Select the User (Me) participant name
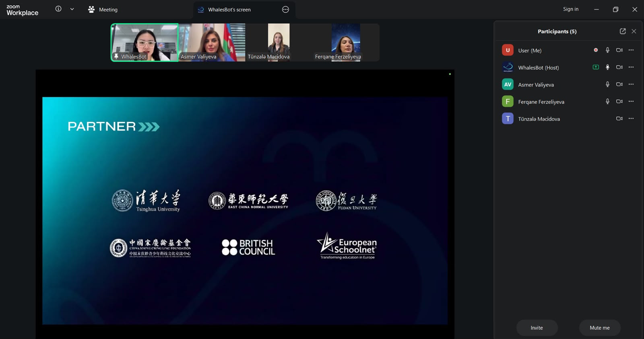Viewport: 644px width, 339px height. tap(530, 51)
